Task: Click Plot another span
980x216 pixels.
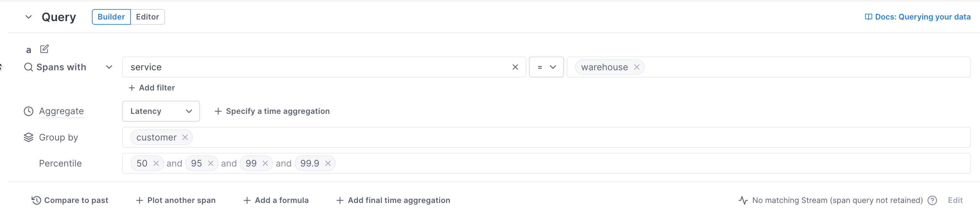Action: tap(176, 200)
